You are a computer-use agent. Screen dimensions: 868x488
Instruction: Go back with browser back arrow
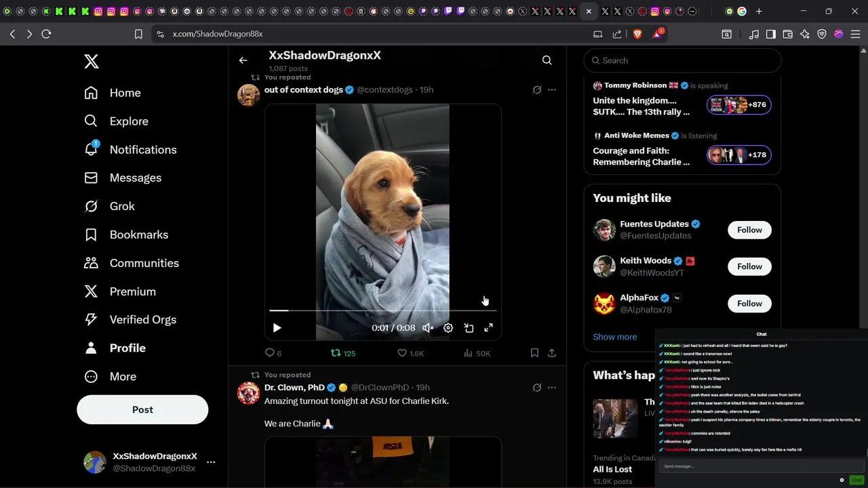[x=13, y=34]
